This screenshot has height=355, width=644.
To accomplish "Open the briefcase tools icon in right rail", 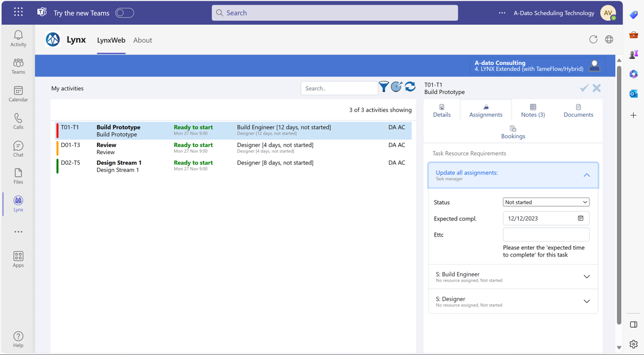I will (633, 35).
